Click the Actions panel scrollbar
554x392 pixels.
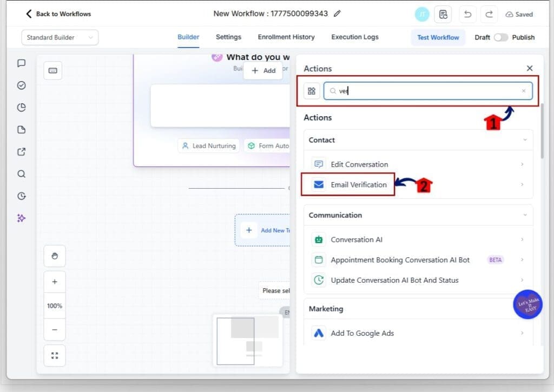[x=542, y=131]
